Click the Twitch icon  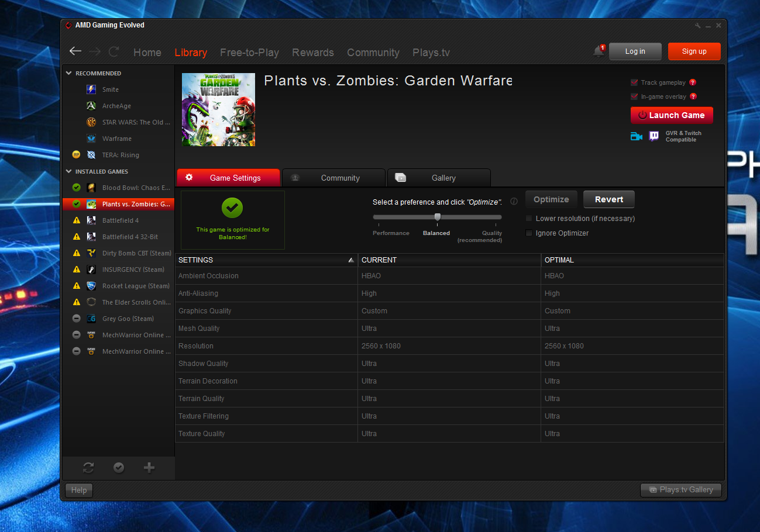point(654,136)
